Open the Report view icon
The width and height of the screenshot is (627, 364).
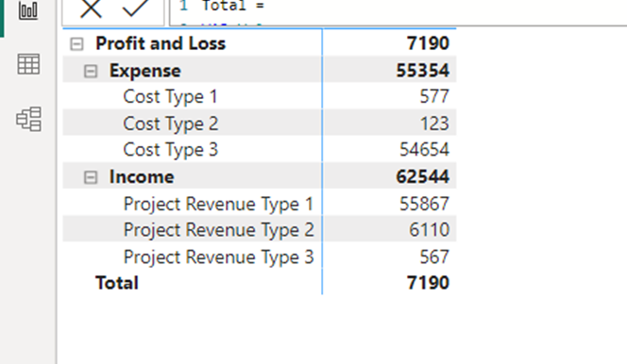[x=28, y=10]
